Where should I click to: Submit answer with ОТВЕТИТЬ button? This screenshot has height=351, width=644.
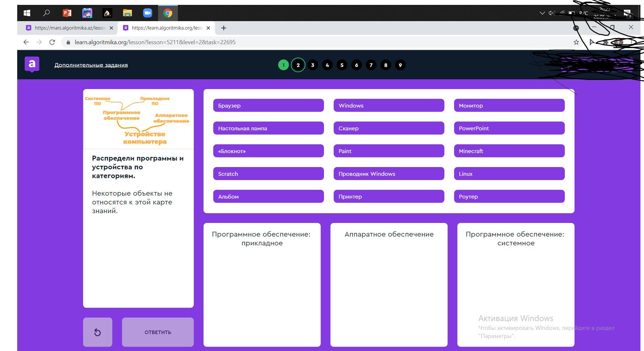point(158,332)
